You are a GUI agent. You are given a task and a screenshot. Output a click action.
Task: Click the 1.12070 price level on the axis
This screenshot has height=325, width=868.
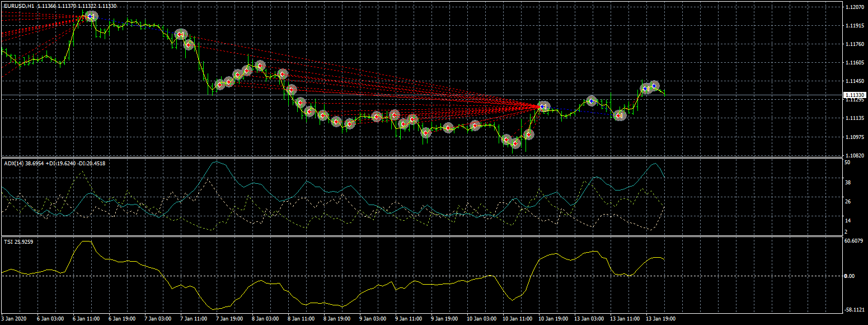[855, 7]
